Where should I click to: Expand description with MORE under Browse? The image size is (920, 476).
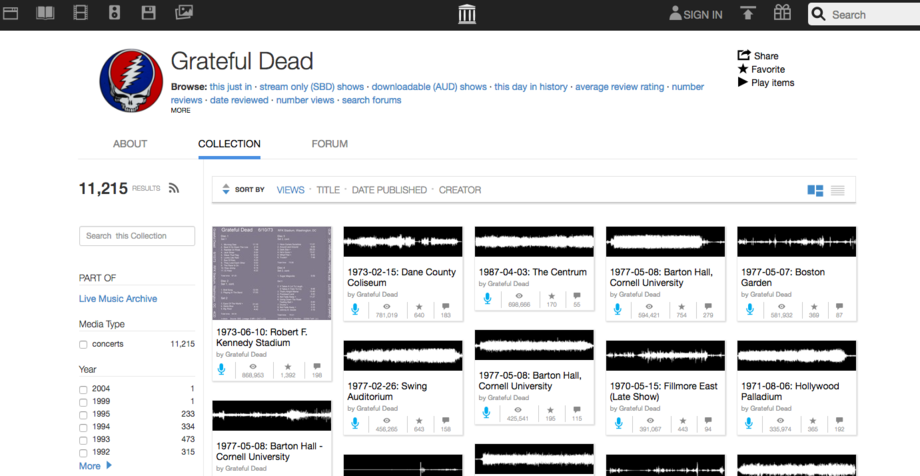[180, 110]
